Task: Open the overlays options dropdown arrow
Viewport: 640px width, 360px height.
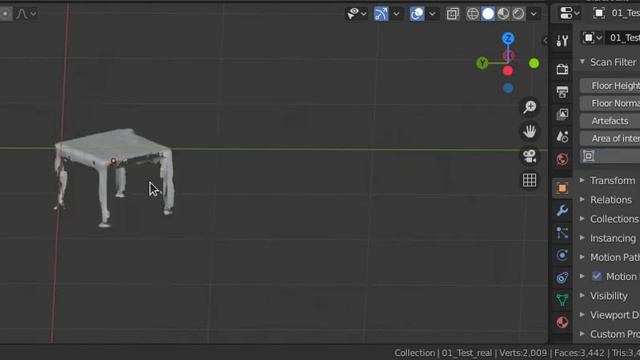Action: coord(432,14)
